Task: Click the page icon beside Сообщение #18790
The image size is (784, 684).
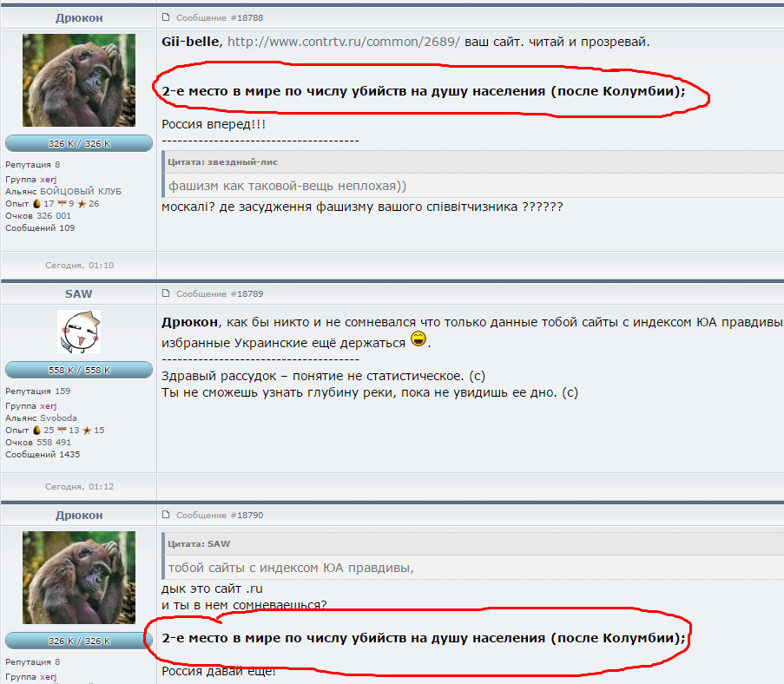Action: 166,515
